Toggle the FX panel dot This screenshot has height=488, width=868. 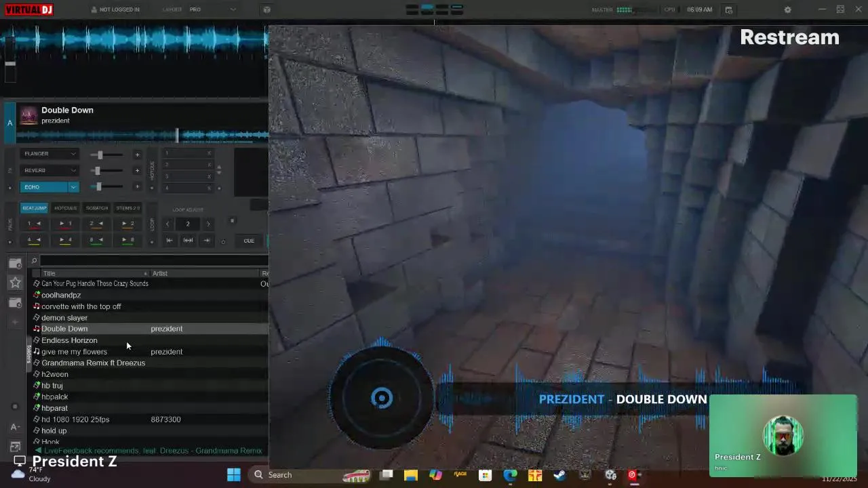[9, 187]
